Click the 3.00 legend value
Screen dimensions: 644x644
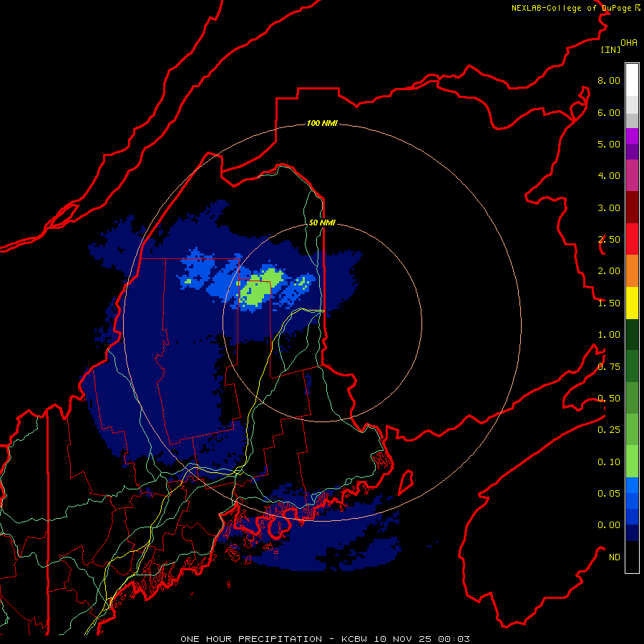pos(609,208)
